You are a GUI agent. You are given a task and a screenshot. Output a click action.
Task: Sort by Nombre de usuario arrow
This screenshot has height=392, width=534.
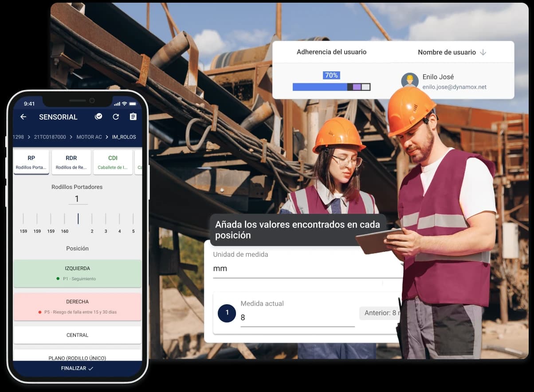pos(483,52)
